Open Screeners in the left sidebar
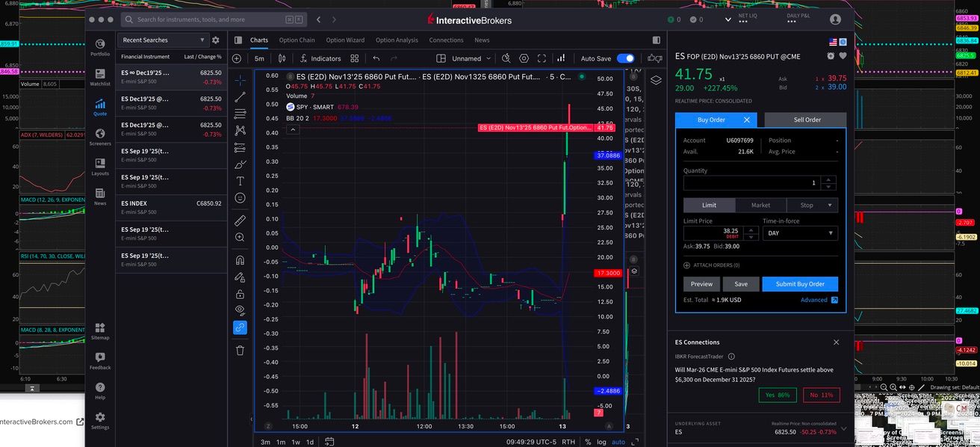The image size is (980, 447). pyautogui.click(x=100, y=137)
